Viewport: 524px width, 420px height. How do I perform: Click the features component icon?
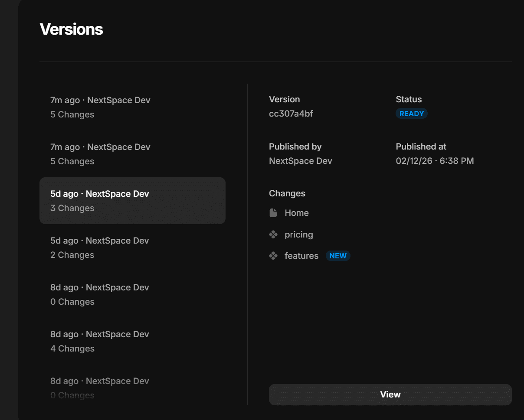(x=273, y=256)
